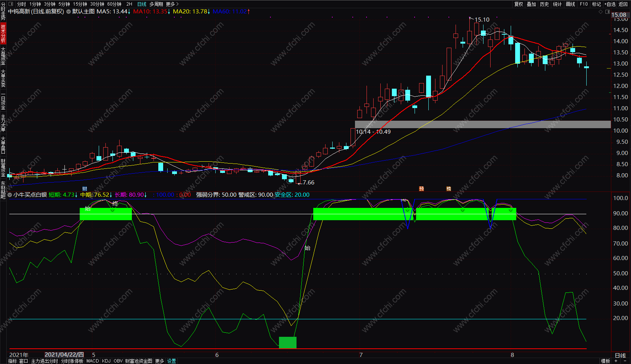
Task: Click the 中钨高新(日线.前复权) stock title
Action: tap(36, 12)
